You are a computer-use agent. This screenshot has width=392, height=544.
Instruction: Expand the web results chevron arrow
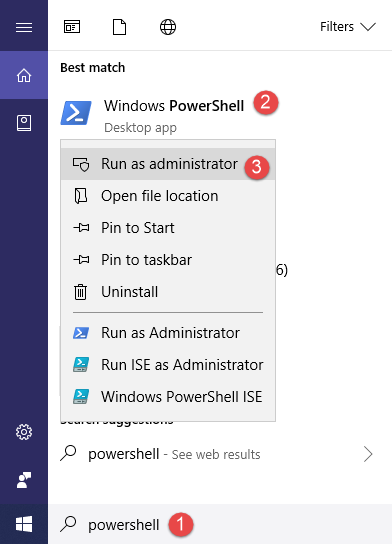click(x=368, y=454)
